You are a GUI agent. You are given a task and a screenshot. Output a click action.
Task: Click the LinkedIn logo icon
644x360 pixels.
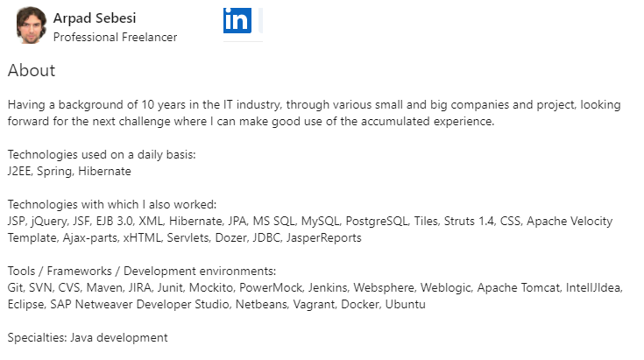click(237, 20)
